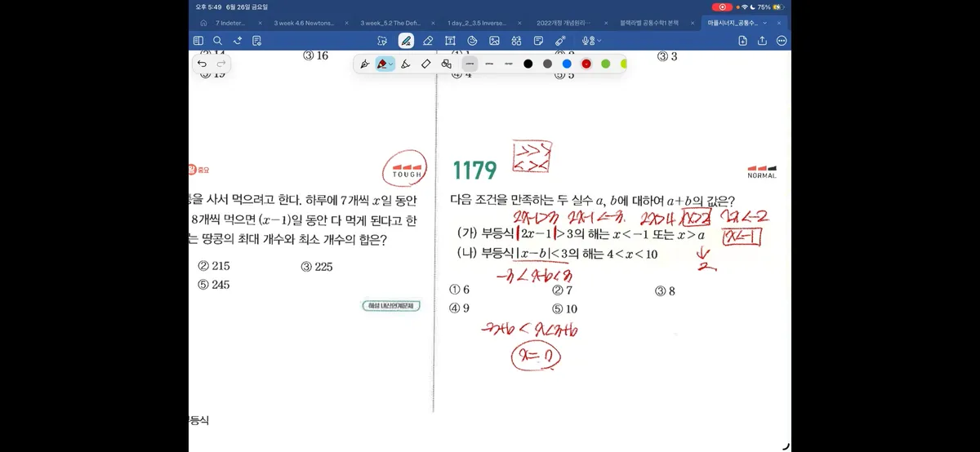Switch to the '2022개정 개념원리' tab

(563, 23)
